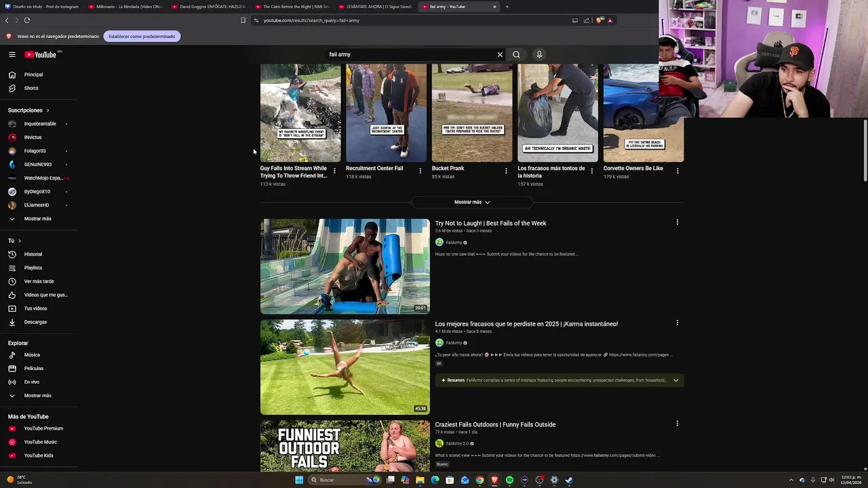The width and height of the screenshot is (868, 488).
Task: Open Spotify from the taskbar
Action: 509,480
